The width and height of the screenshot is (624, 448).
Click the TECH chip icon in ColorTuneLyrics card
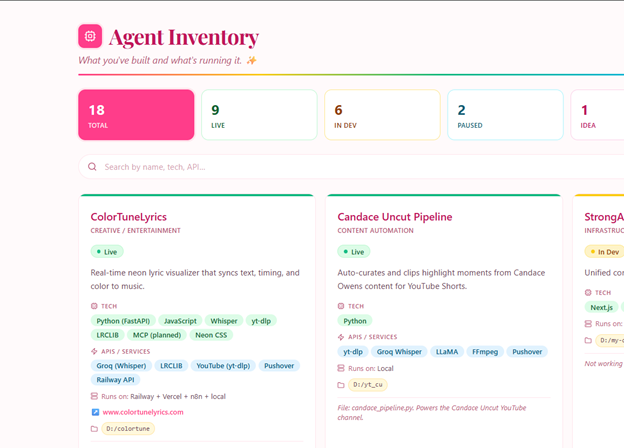coord(94,306)
